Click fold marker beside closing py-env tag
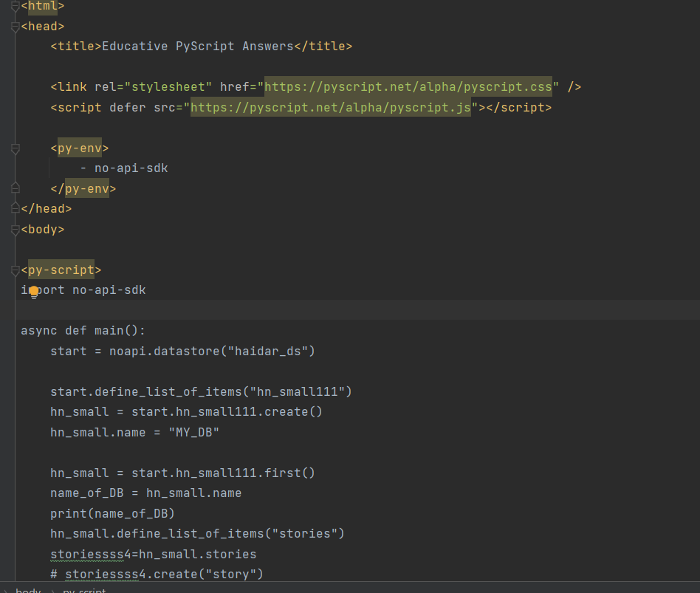This screenshot has height=593, width=700. pyautogui.click(x=16, y=189)
